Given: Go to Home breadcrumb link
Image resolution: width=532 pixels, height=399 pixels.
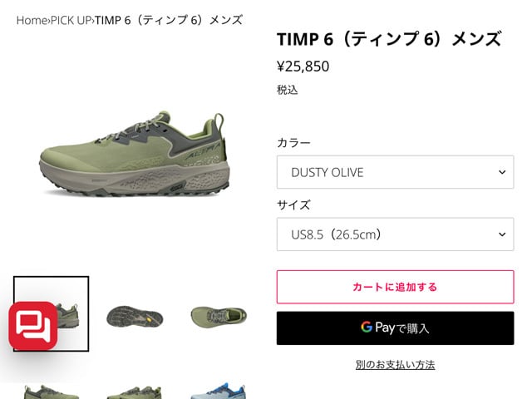Looking at the screenshot, I should click(x=32, y=20).
